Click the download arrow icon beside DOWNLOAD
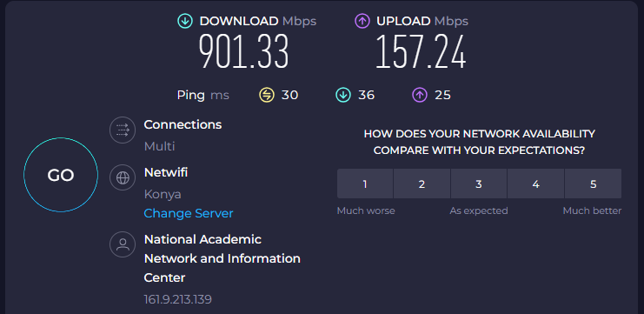 point(185,22)
